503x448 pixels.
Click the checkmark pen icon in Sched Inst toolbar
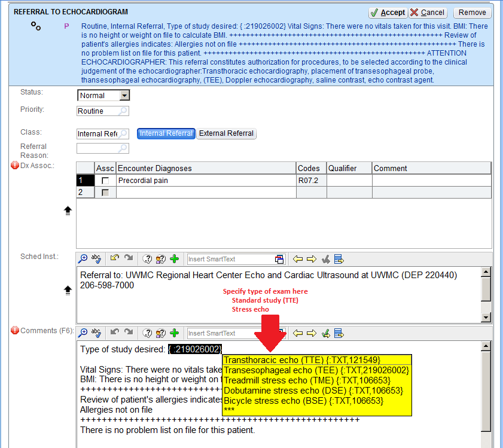[325, 259]
